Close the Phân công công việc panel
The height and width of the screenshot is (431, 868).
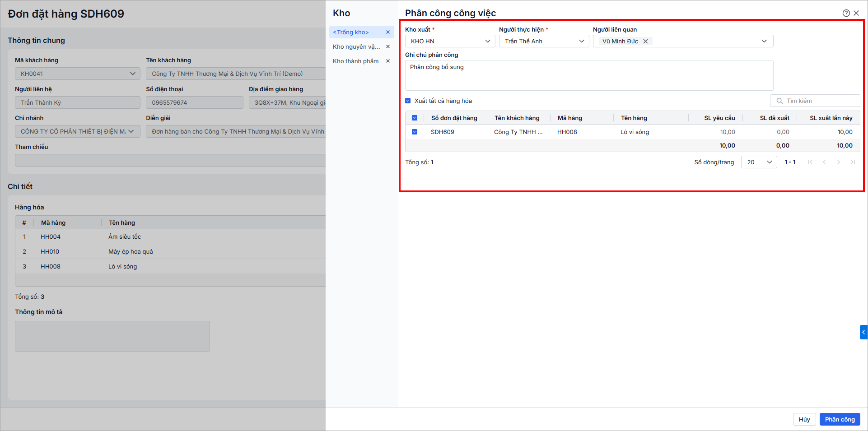(x=856, y=13)
